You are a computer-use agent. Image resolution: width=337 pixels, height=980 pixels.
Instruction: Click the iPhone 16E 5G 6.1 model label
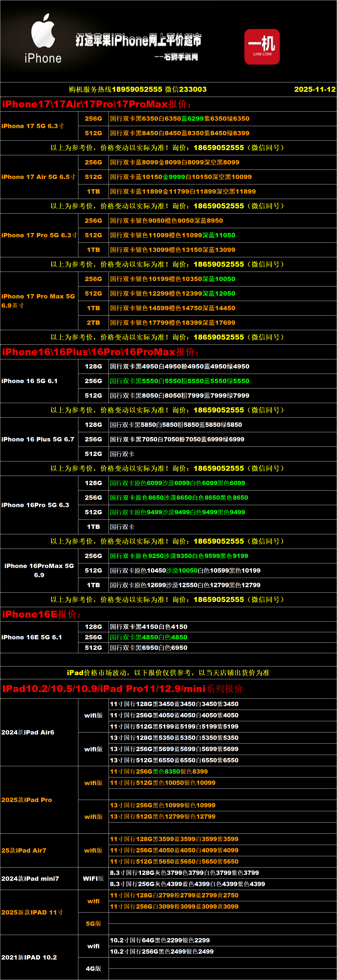point(31,637)
